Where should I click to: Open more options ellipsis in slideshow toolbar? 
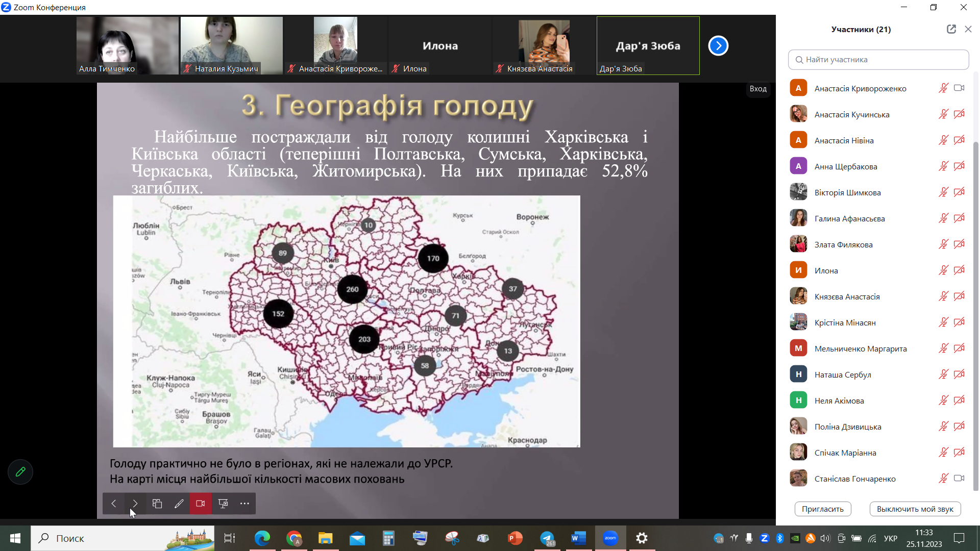pos(244,504)
